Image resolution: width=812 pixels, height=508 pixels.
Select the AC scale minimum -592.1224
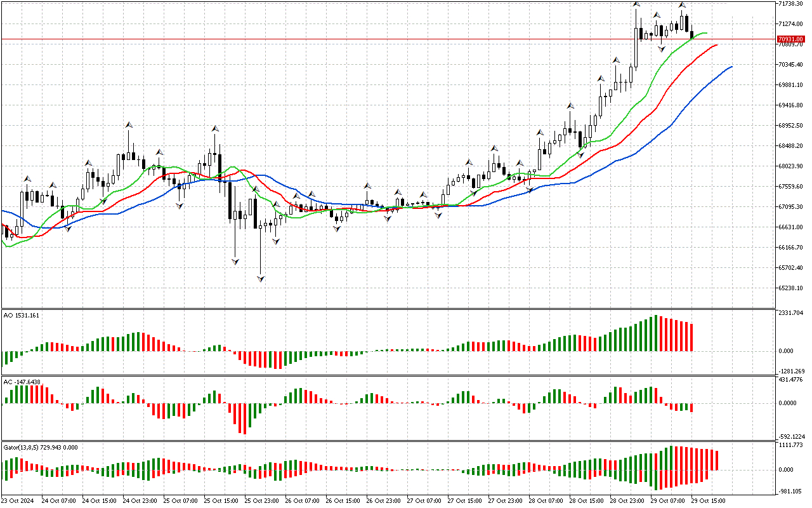click(792, 437)
